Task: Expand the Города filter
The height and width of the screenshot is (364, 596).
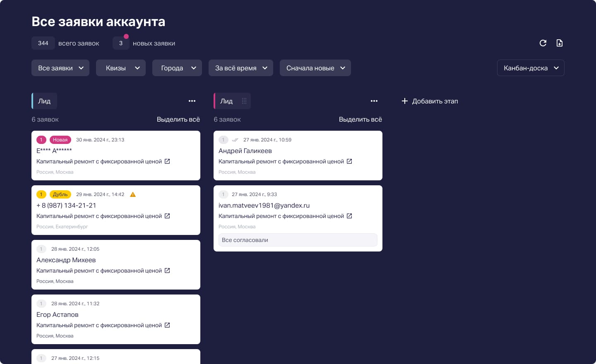Action: [177, 68]
